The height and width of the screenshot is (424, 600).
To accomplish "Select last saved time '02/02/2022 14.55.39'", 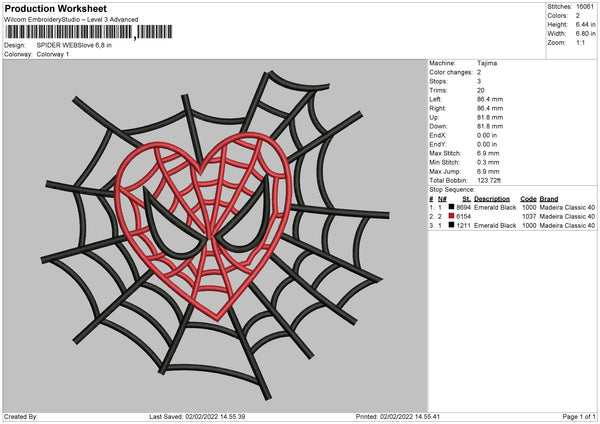I will click(215, 417).
